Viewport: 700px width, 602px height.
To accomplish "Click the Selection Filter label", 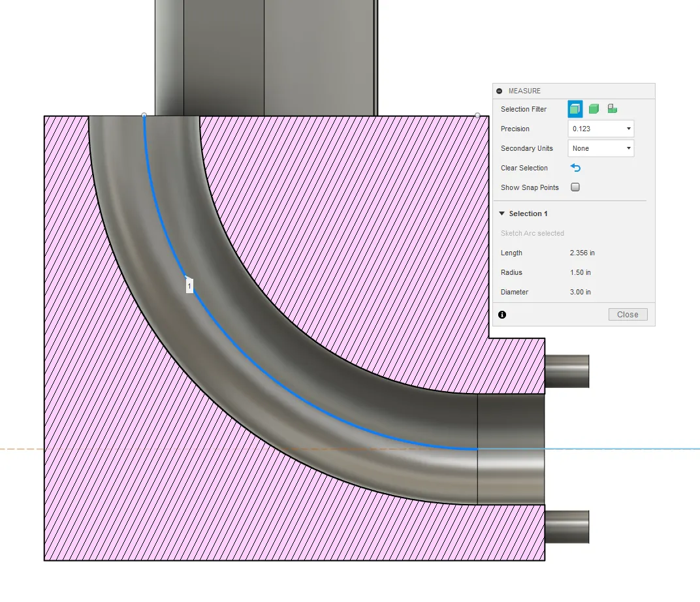I will point(524,109).
